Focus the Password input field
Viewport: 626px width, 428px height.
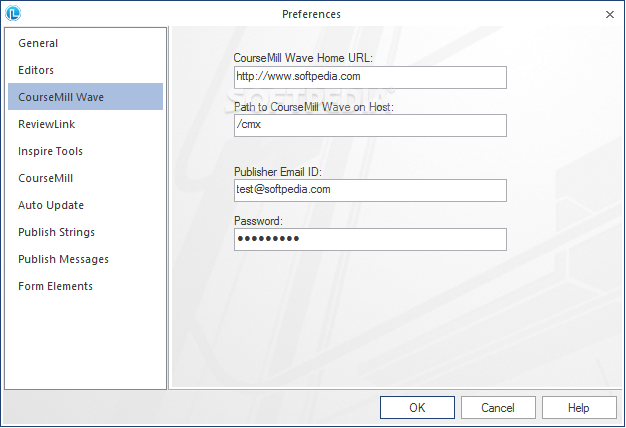point(370,240)
